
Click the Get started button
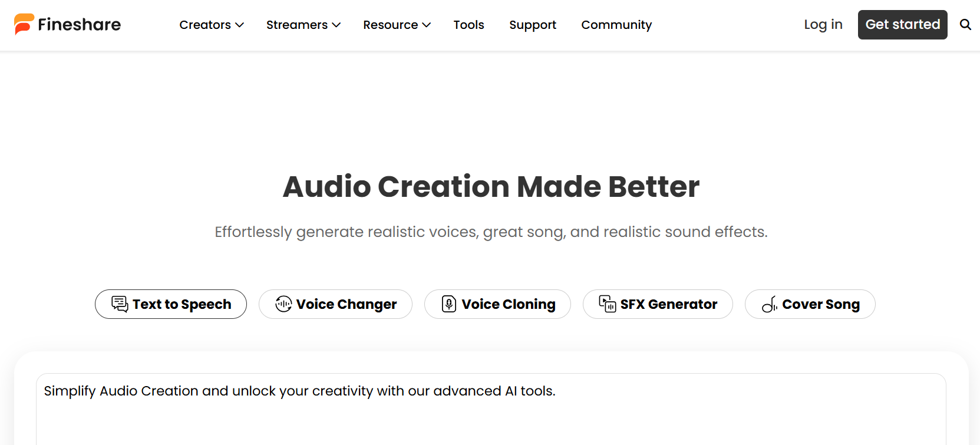903,25
